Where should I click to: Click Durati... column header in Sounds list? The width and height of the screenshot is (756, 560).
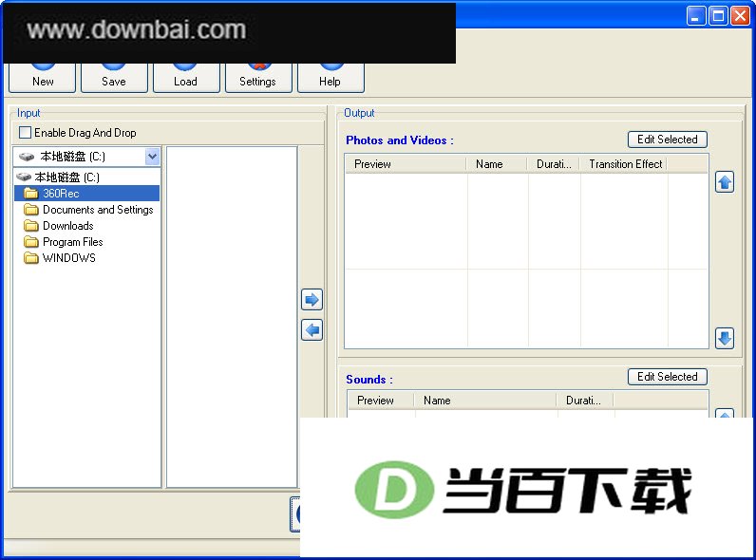[x=585, y=401]
